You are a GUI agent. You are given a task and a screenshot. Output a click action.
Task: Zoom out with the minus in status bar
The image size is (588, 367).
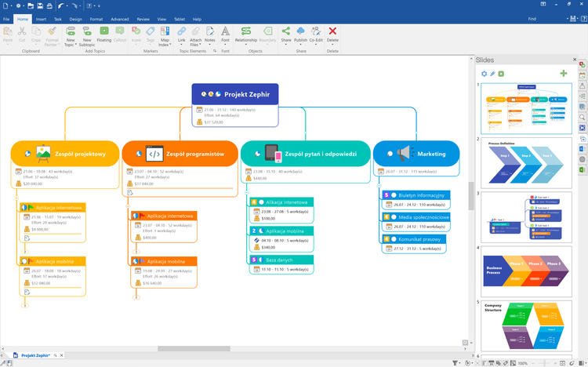(532, 363)
